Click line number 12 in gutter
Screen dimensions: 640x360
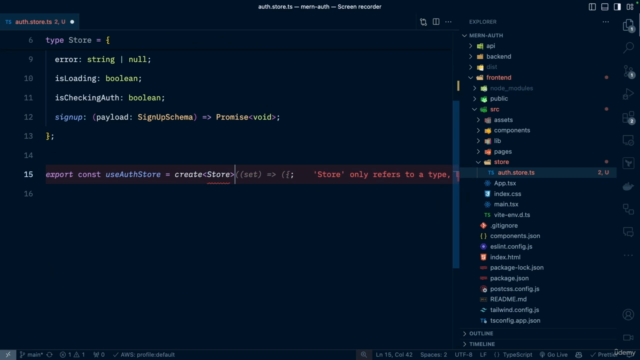point(28,117)
